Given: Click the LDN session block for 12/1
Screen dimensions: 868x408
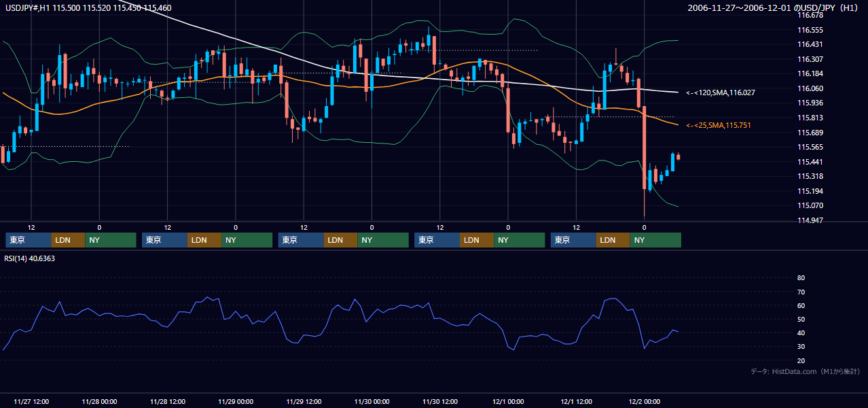Looking at the screenshot, I should click(613, 240).
